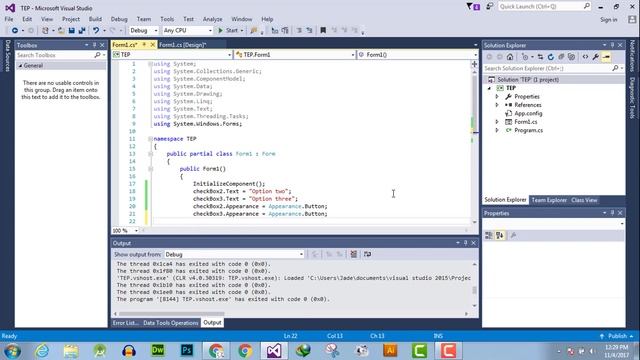This screenshot has width=640, height=360.
Task: Refresh Solution Explorer with the blue arrow
Action: click(551, 57)
